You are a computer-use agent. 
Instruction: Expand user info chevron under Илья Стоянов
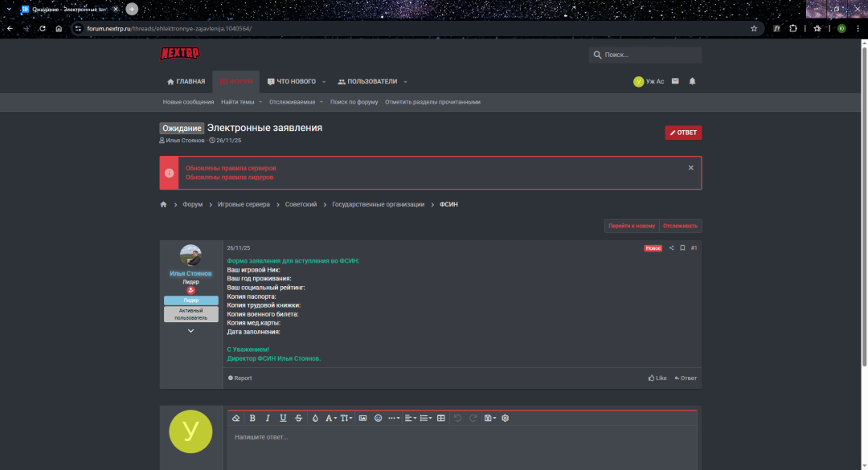(190, 331)
